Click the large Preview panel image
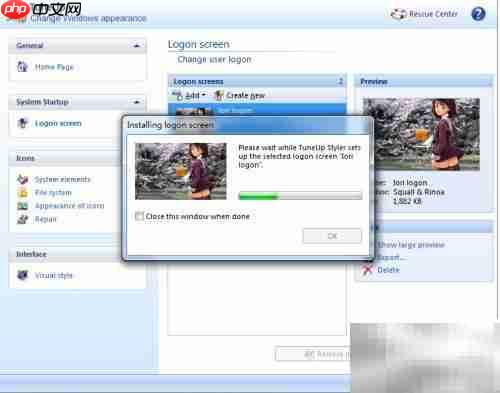The height and width of the screenshot is (393, 500). click(x=421, y=134)
